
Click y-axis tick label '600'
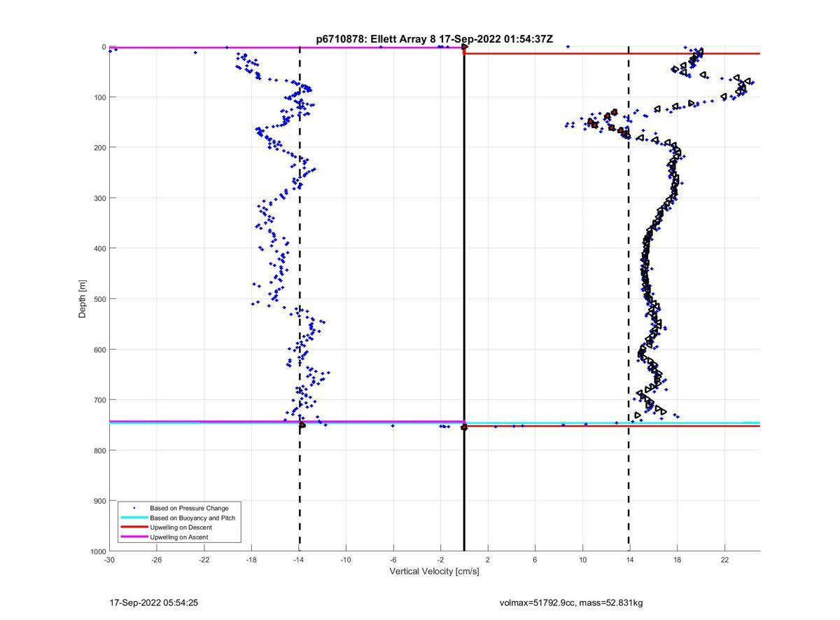(99, 350)
